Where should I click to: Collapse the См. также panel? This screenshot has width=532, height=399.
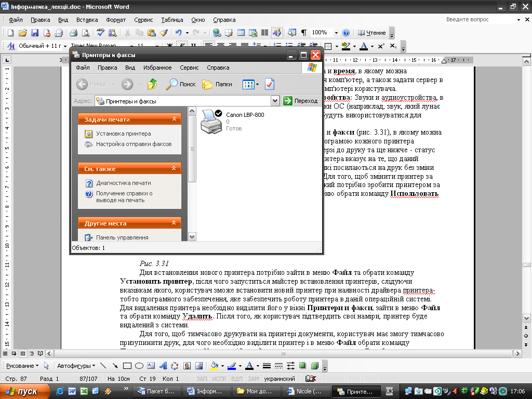tap(174, 168)
